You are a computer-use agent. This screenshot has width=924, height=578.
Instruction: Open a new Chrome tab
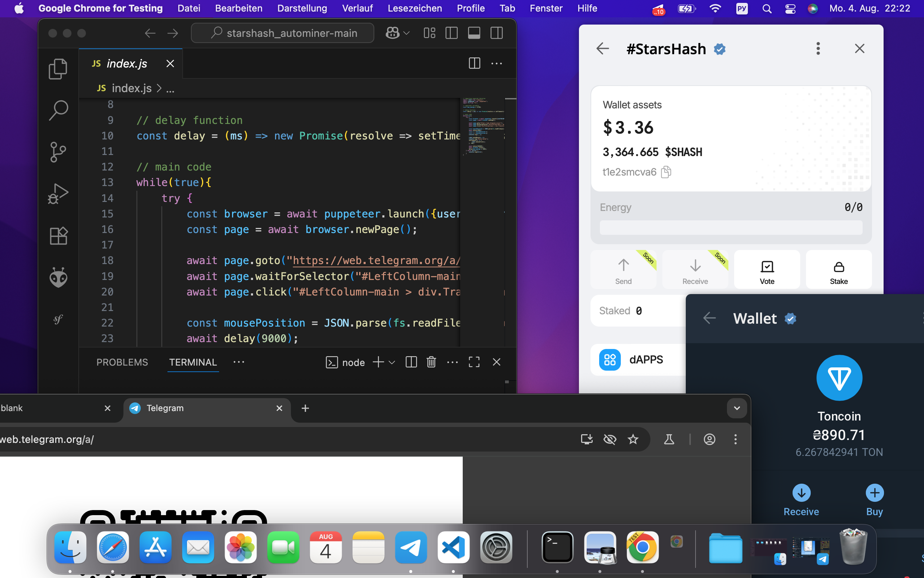tap(305, 408)
